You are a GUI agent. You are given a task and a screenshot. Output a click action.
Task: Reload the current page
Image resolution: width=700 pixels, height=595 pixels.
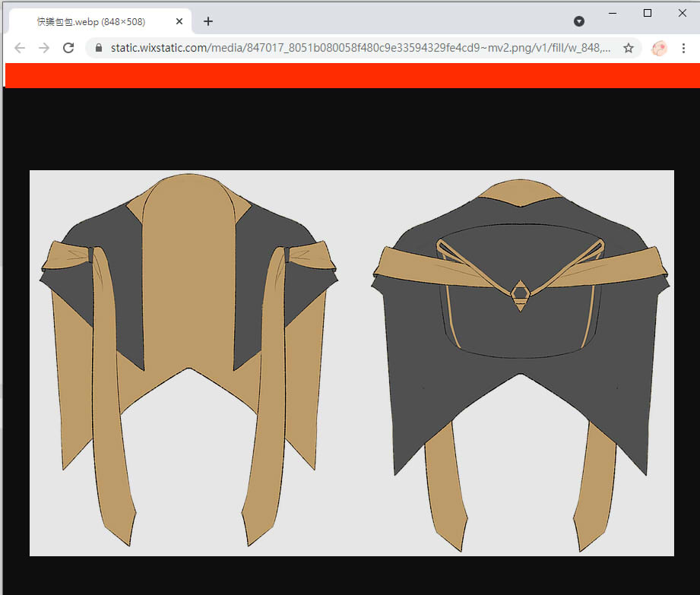coord(68,48)
